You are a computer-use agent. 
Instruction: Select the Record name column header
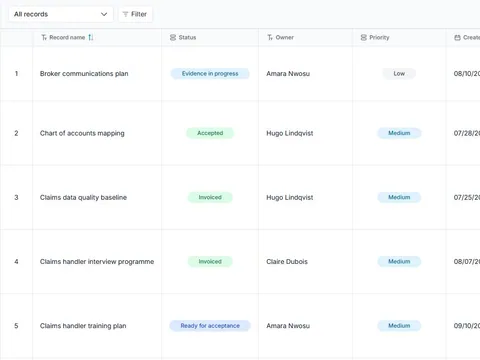pyautogui.click(x=97, y=37)
